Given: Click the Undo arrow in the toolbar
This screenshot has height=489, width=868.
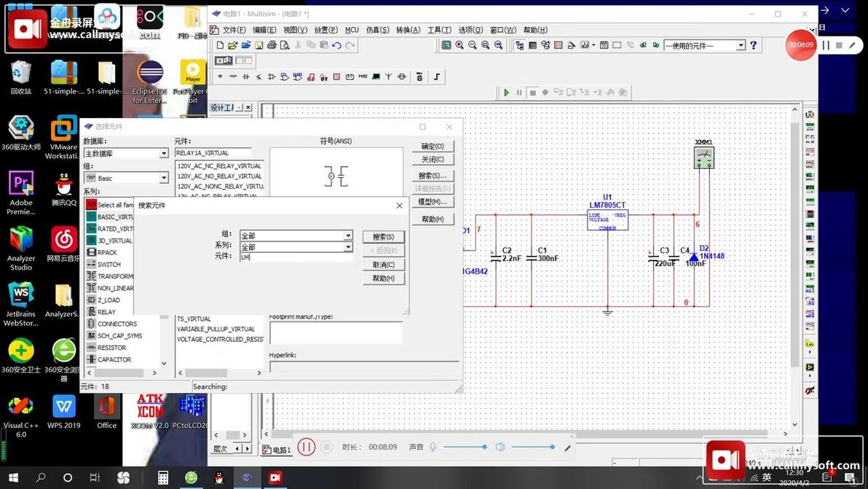Looking at the screenshot, I should 336,45.
